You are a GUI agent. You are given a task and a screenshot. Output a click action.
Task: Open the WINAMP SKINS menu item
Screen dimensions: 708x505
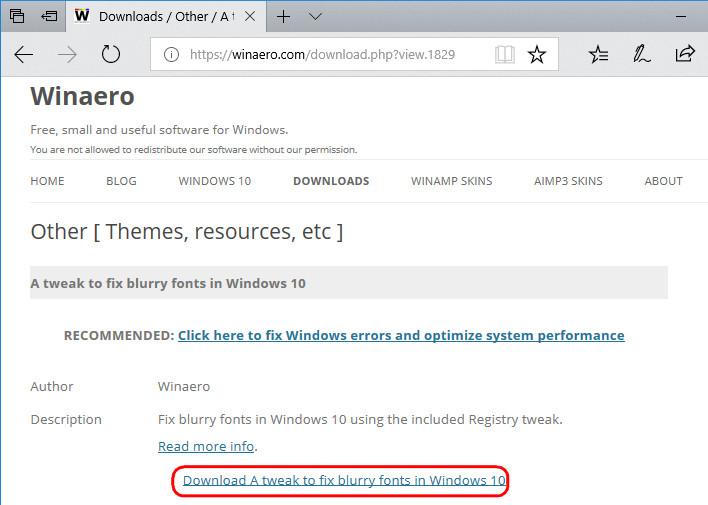click(x=452, y=181)
